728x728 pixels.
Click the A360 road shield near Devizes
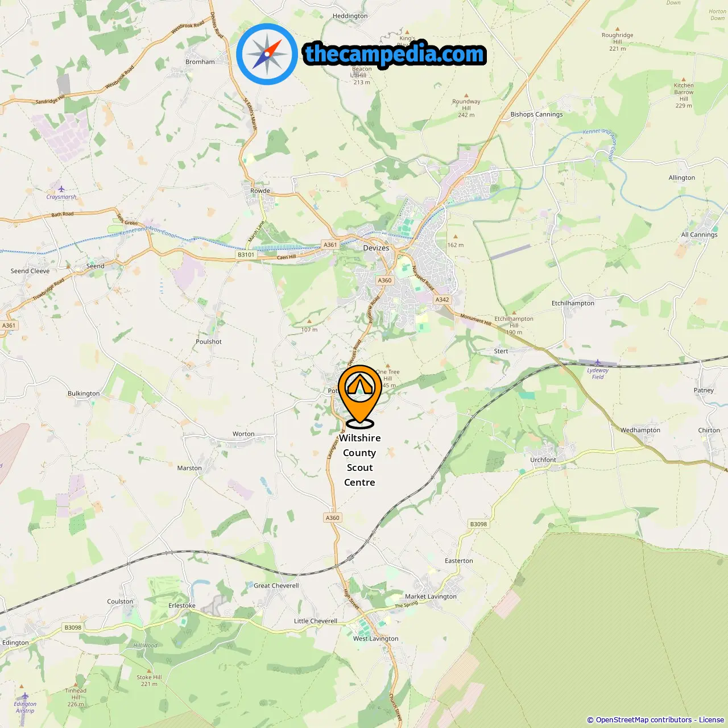point(385,280)
